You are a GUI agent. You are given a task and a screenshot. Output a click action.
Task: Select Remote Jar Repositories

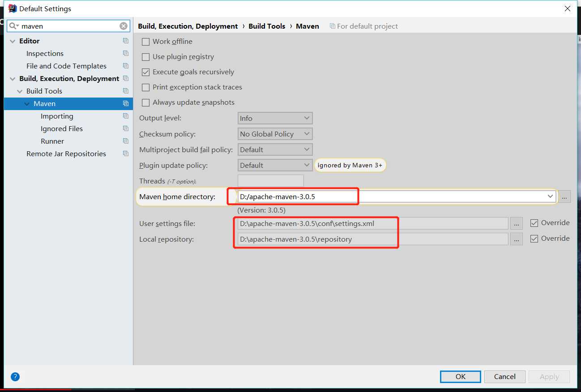coord(66,153)
